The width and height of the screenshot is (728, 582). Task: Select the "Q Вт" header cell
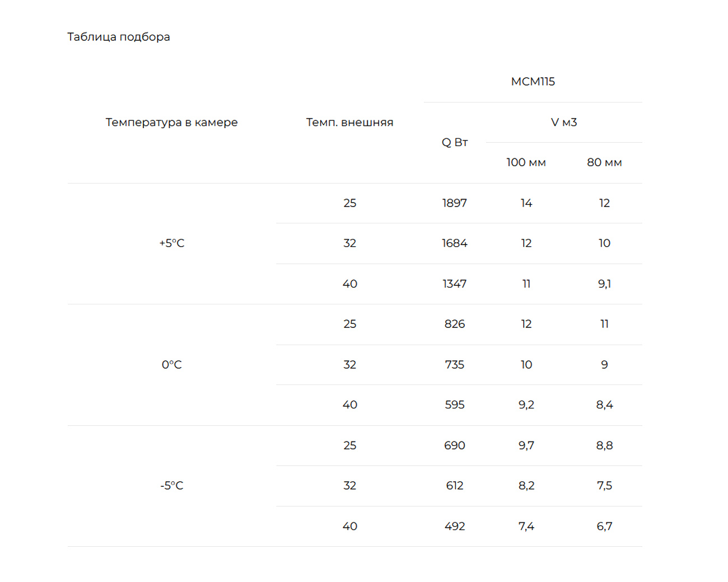454,143
